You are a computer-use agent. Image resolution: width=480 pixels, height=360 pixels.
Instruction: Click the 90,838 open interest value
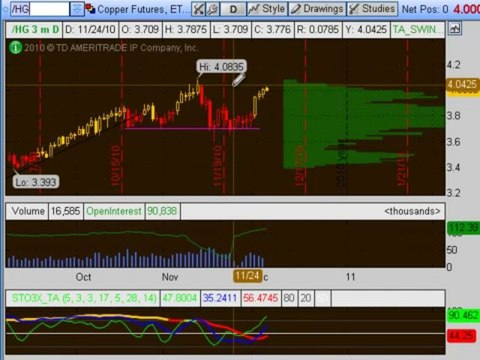[x=162, y=211]
